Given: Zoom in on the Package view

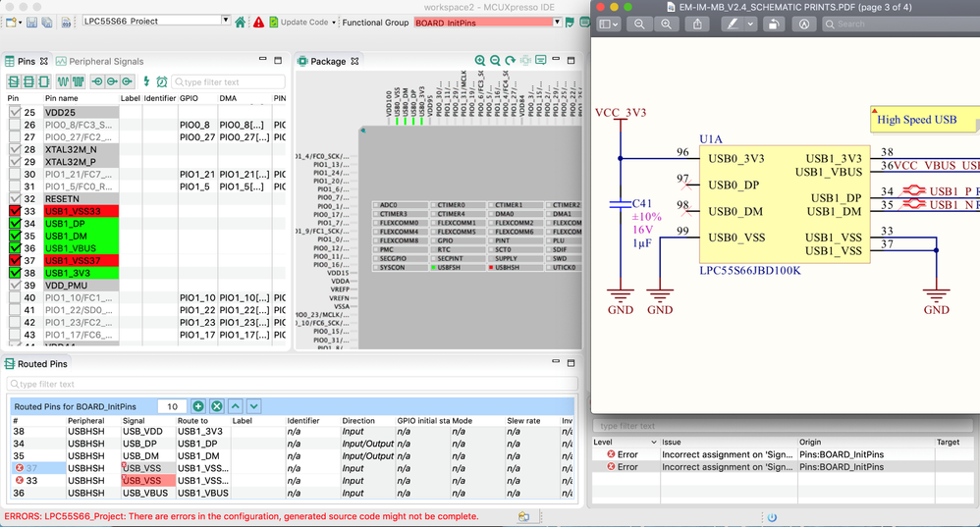Looking at the screenshot, I should pos(480,61).
